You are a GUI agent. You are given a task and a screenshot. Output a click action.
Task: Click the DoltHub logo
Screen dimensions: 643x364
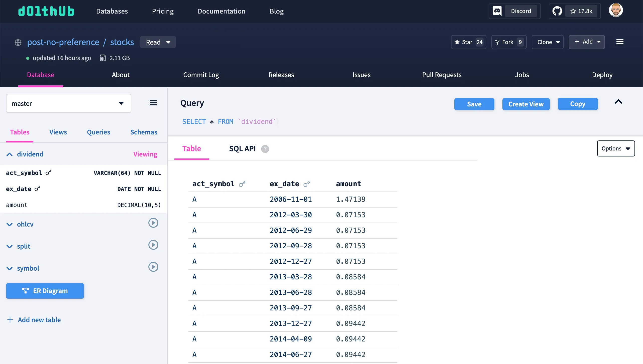[46, 11]
